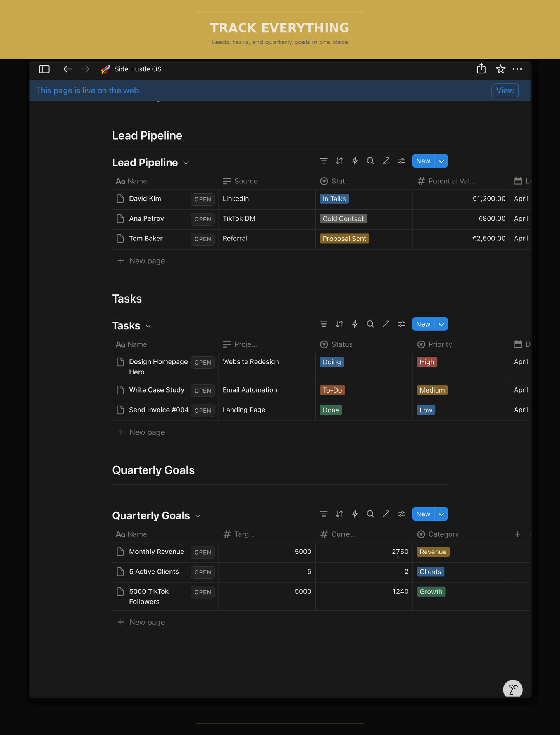Create a new Lead Pipeline entry with New
Image resolution: width=560 pixels, height=735 pixels.
[423, 161]
